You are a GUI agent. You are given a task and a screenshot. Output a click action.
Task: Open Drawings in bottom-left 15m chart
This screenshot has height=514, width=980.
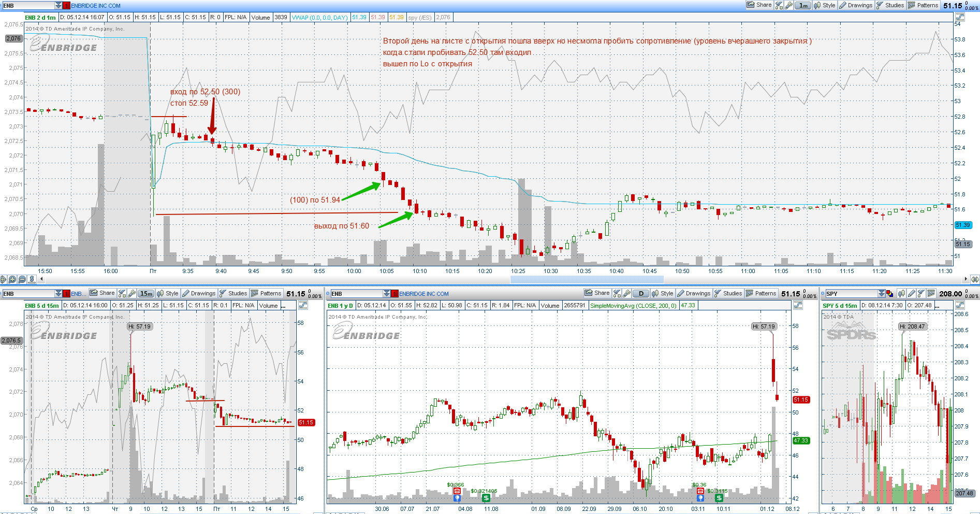click(199, 293)
